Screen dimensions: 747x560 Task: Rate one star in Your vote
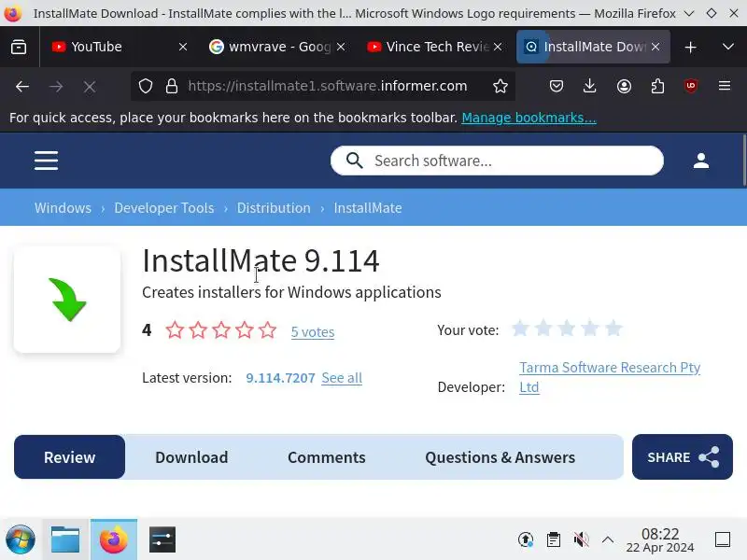(520, 329)
